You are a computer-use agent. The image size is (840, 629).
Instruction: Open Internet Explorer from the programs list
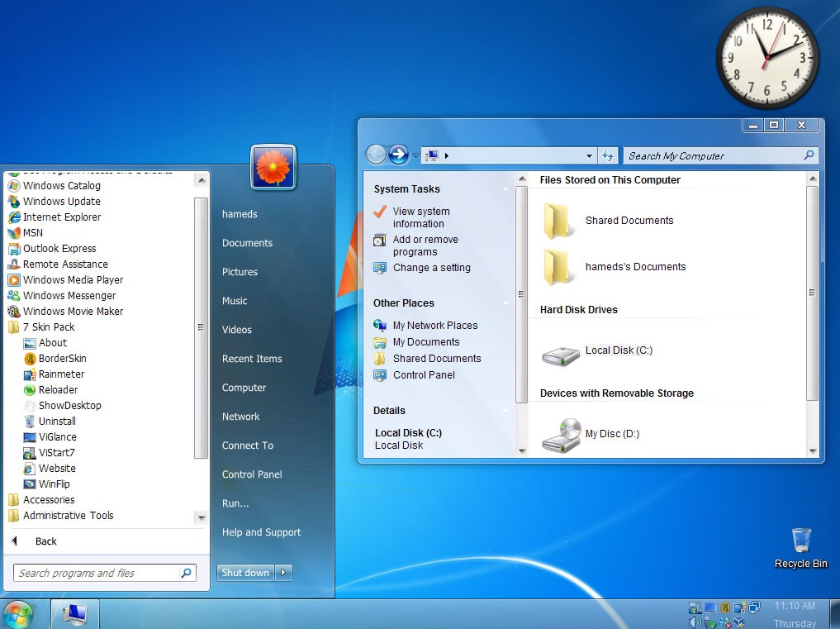coord(55,217)
